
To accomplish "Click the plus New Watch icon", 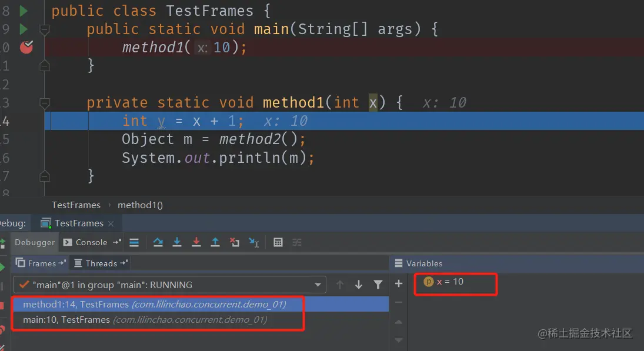I will click(x=398, y=283).
